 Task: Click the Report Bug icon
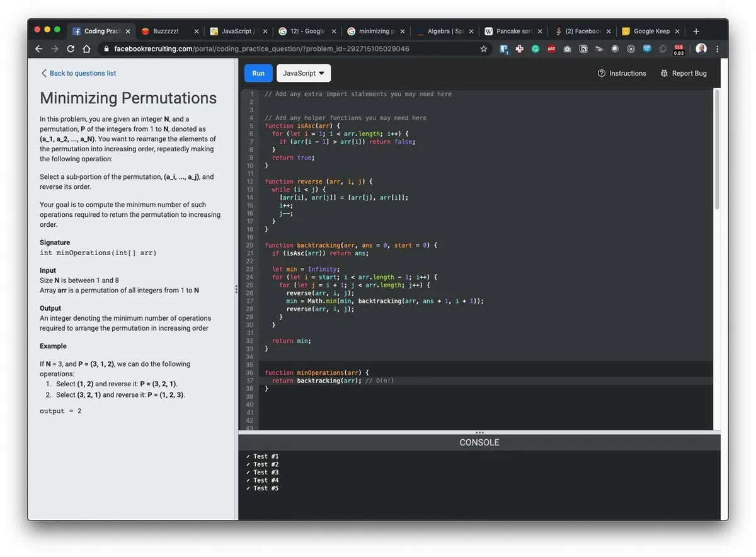tap(664, 73)
